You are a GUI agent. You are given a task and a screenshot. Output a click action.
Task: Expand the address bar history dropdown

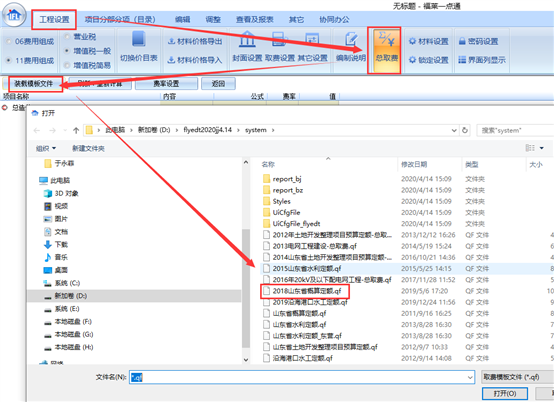coord(454,130)
